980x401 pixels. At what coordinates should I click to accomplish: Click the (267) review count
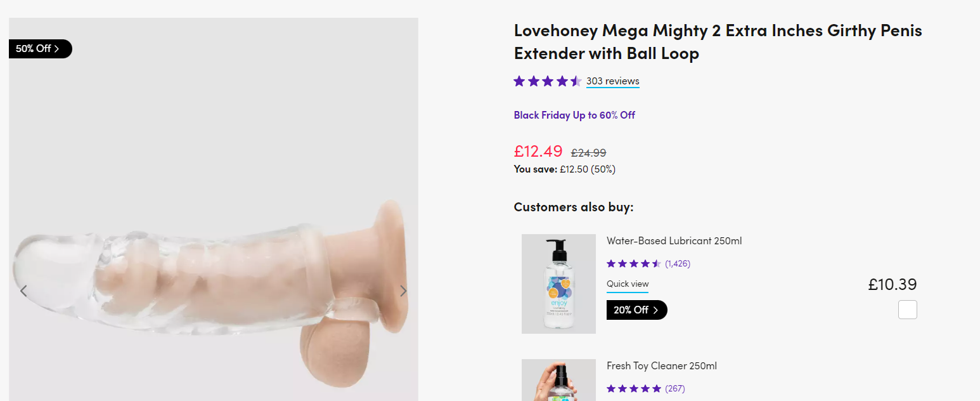(674, 388)
